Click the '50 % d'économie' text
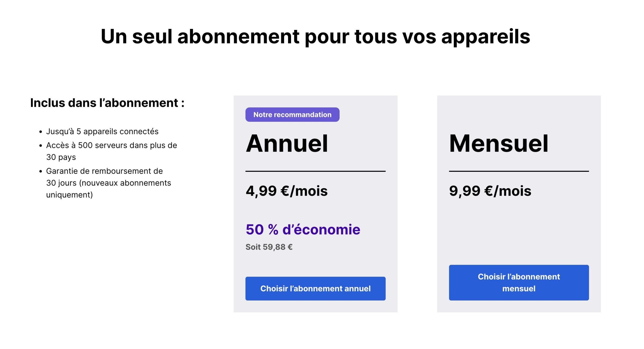Image resolution: width=644 pixels, height=349 pixels. point(303,229)
